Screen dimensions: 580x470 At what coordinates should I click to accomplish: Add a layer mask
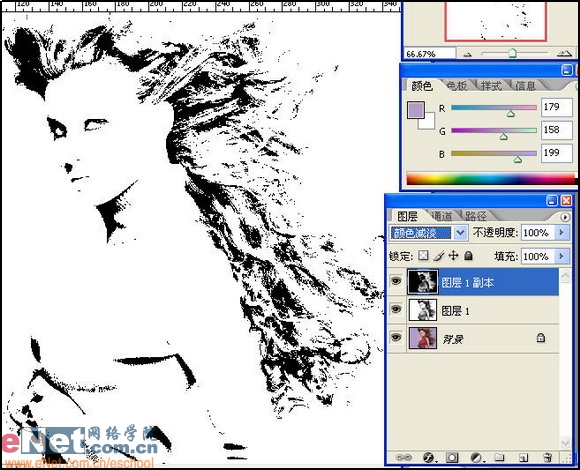(x=452, y=458)
